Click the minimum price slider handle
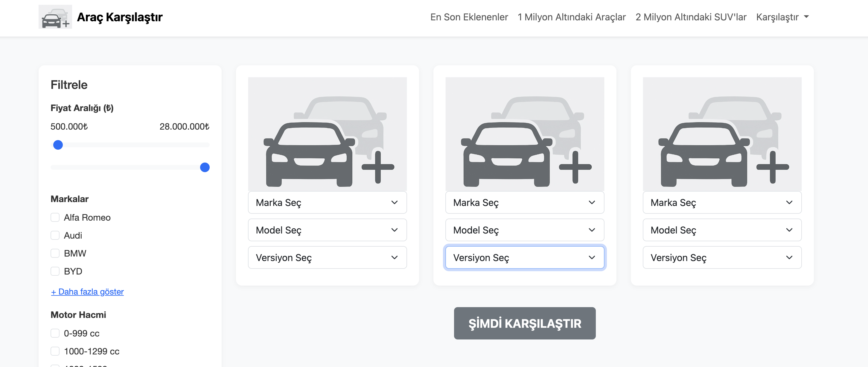The height and width of the screenshot is (367, 868). pyautogui.click(x=58, y=145)
